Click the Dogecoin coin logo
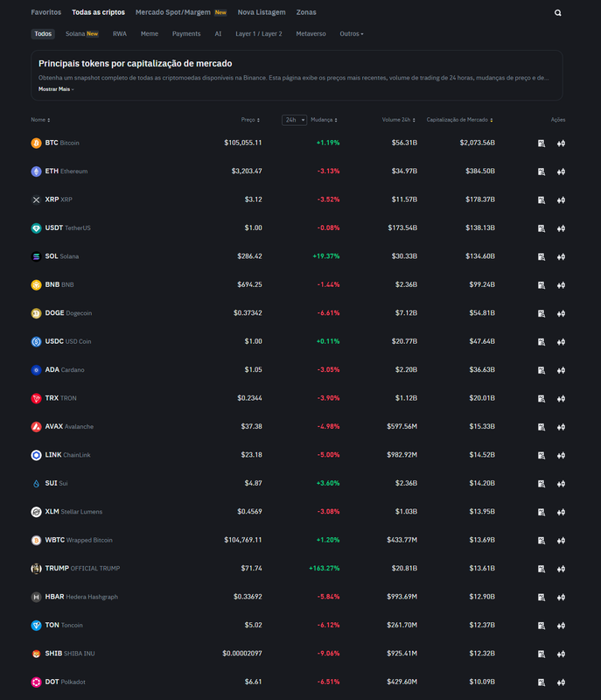Image resolution: width=601 pixels, height=700 pixels. pos(36,313)
